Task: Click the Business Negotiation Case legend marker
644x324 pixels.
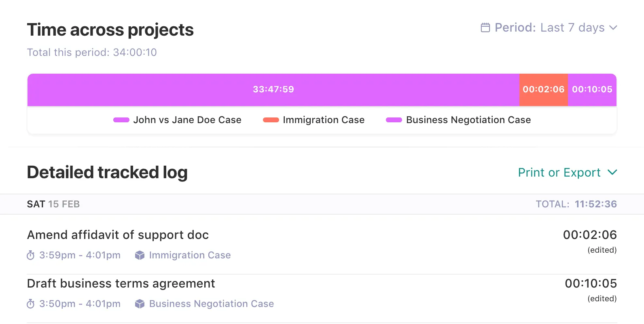Action: 394,120
